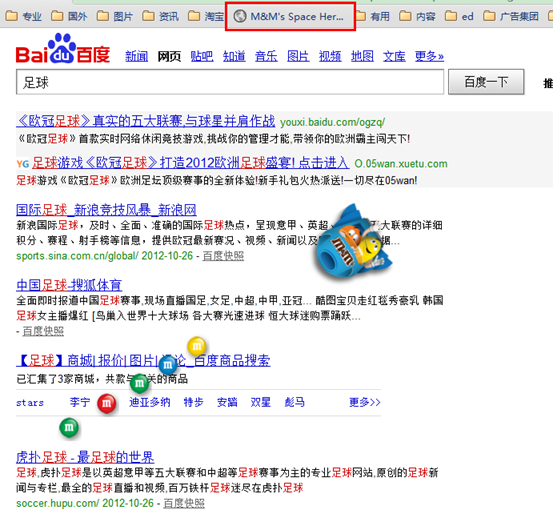Open 足球游戏《欧冠足球》打造2012 ad result
Image resolution: width=553 pixels, height=510 pixels.
pyautogui.click(x=190, y=163)
